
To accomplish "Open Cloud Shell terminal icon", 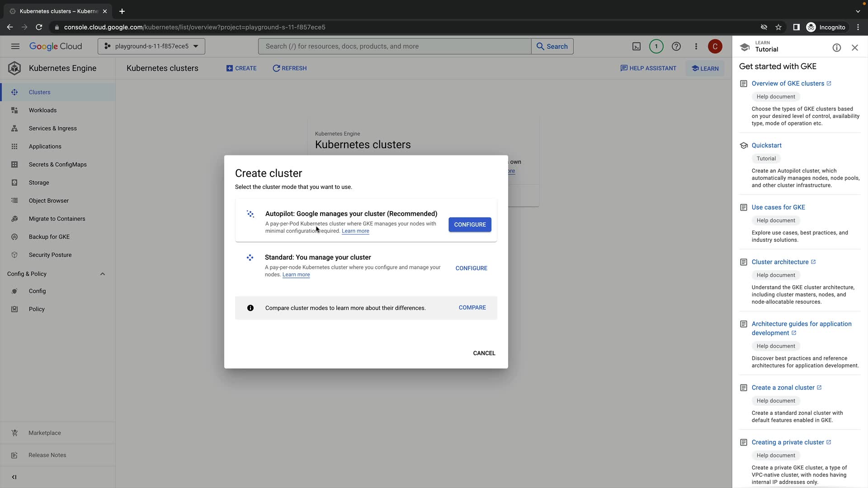I will (x=636, y=47).
